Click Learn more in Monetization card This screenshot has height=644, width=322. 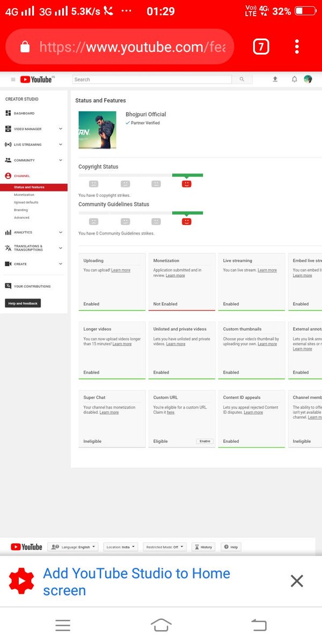175,275
